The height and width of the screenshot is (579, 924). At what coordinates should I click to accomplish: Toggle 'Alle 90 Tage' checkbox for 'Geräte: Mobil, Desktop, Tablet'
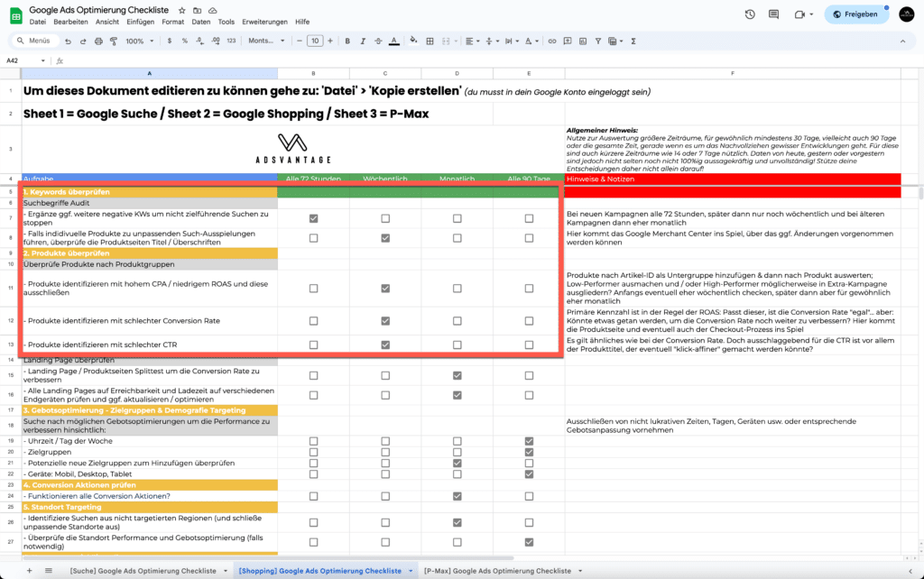(529, 474)
